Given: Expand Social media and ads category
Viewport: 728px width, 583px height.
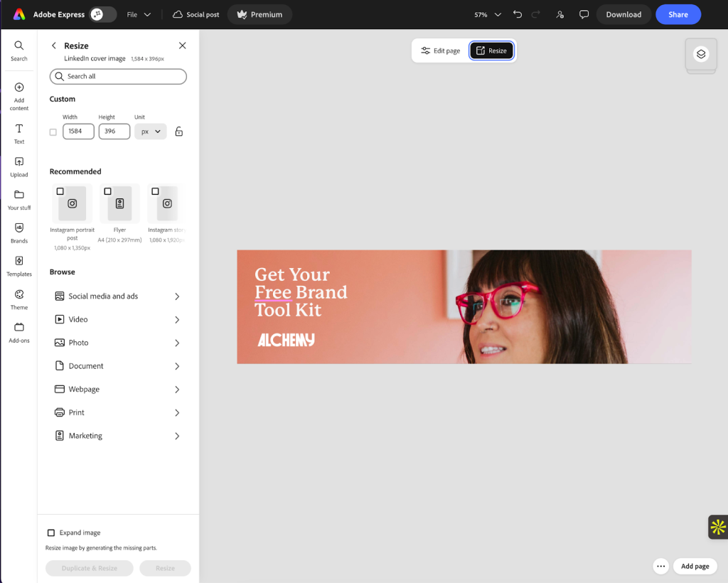Looking at the screenshot, I should click(x=117, y=296).
